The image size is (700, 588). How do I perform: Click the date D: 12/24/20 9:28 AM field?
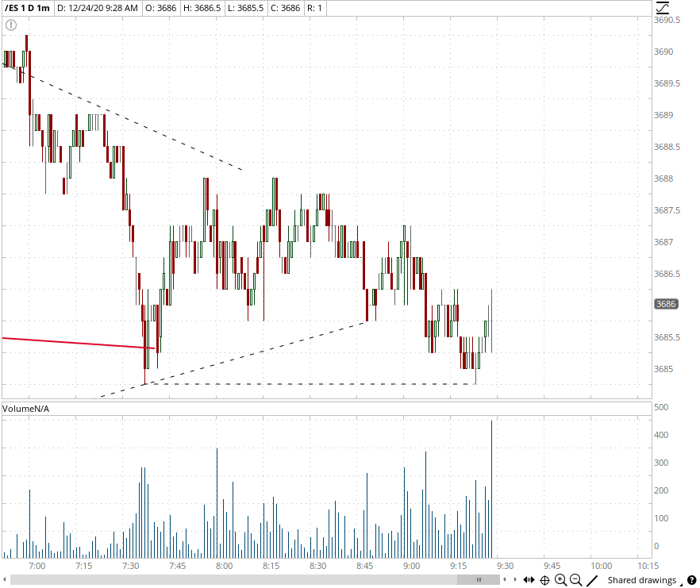click(98, 8)
